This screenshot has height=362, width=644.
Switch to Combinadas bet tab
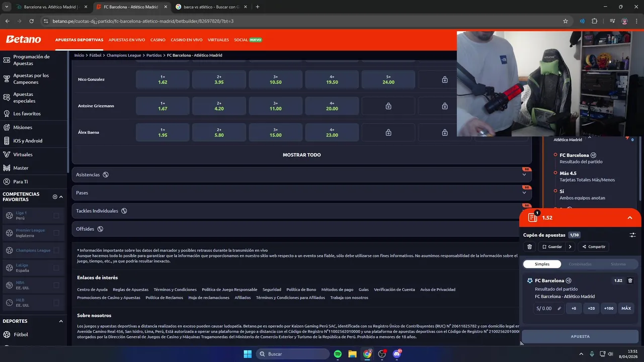click(x=580, y=264)
